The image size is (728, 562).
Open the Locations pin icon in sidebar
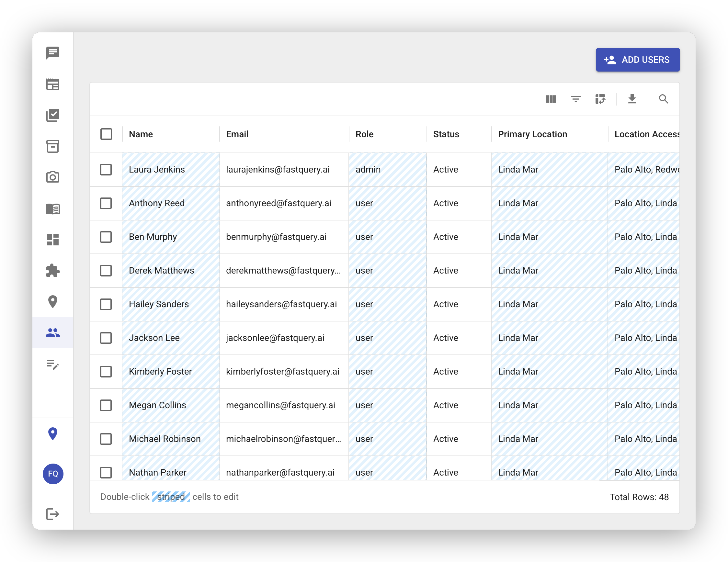coord(53,301)
